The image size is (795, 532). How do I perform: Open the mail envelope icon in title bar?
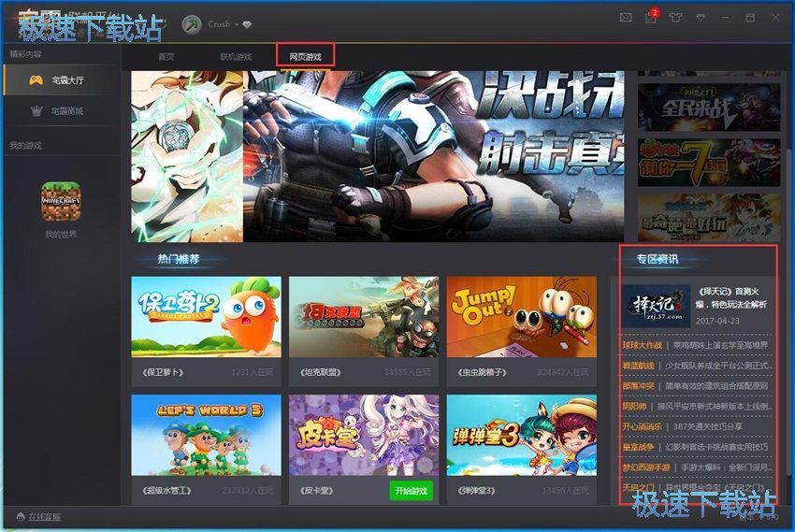626,18
